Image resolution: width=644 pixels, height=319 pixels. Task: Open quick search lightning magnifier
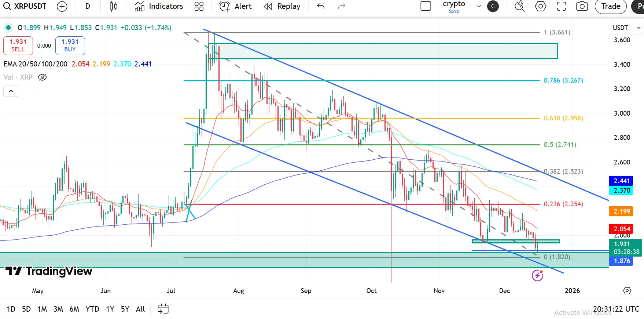(x=519, y=6)
